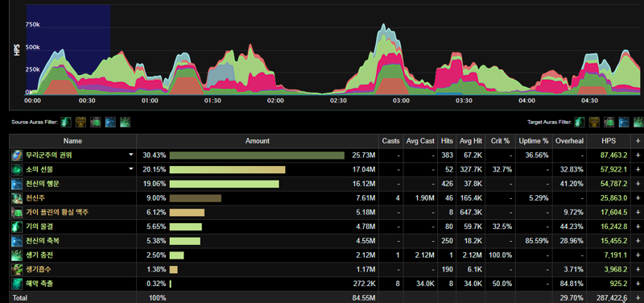Open the 기의 물결 ability link
Screen dimensions: 644x303
coord(39,226)
